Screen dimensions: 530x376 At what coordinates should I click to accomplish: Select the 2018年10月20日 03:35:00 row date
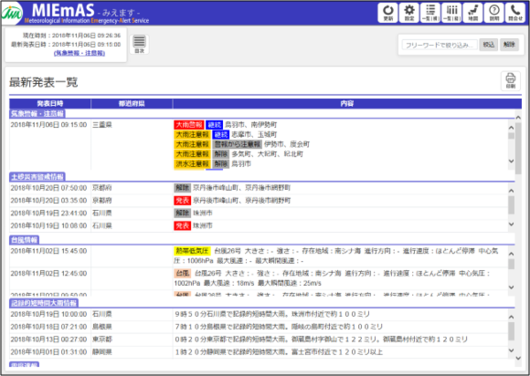tap(49, 201)
